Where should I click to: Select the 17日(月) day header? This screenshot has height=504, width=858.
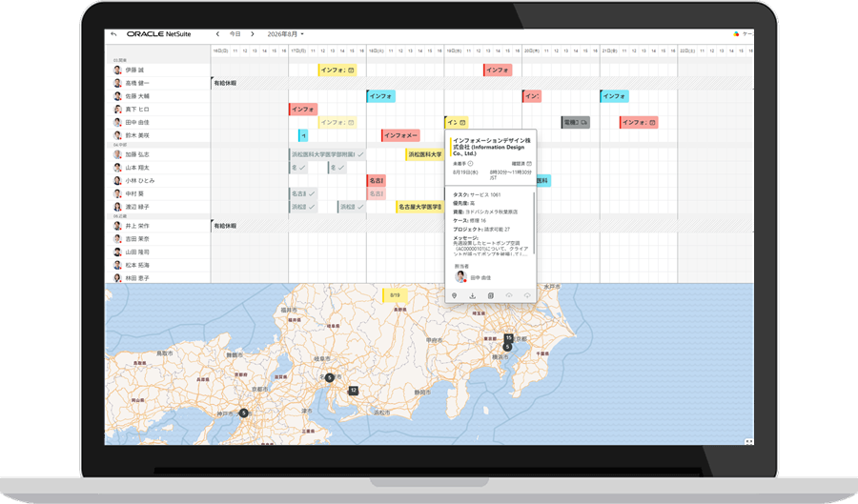tap(298, 50)
